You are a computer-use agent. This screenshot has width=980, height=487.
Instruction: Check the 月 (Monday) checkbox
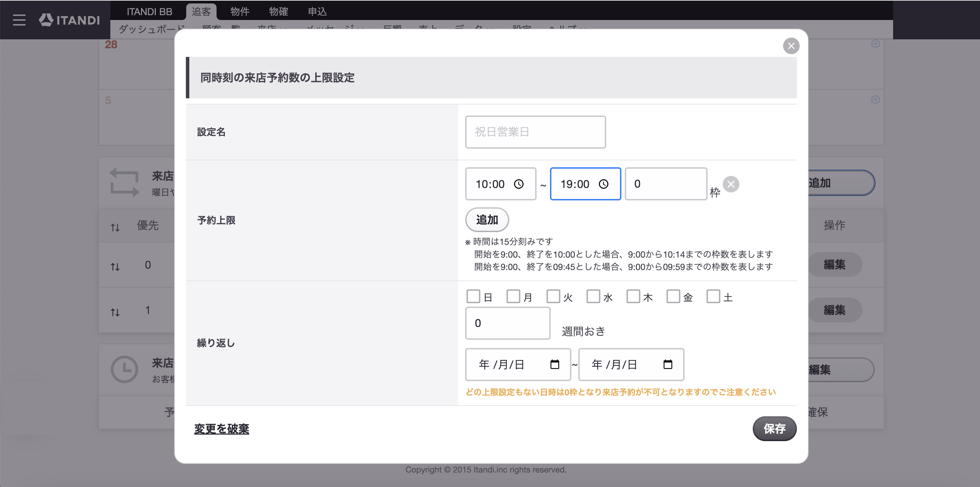point(513,296)
